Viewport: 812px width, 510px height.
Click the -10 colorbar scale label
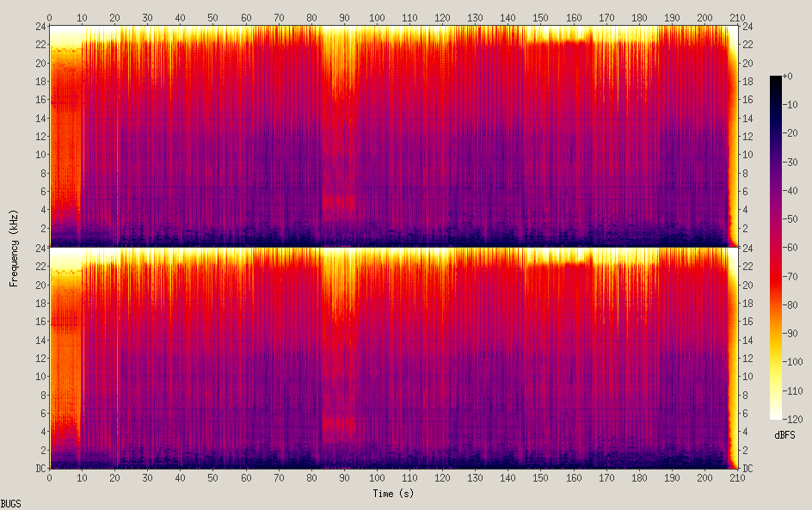(790, 105)
